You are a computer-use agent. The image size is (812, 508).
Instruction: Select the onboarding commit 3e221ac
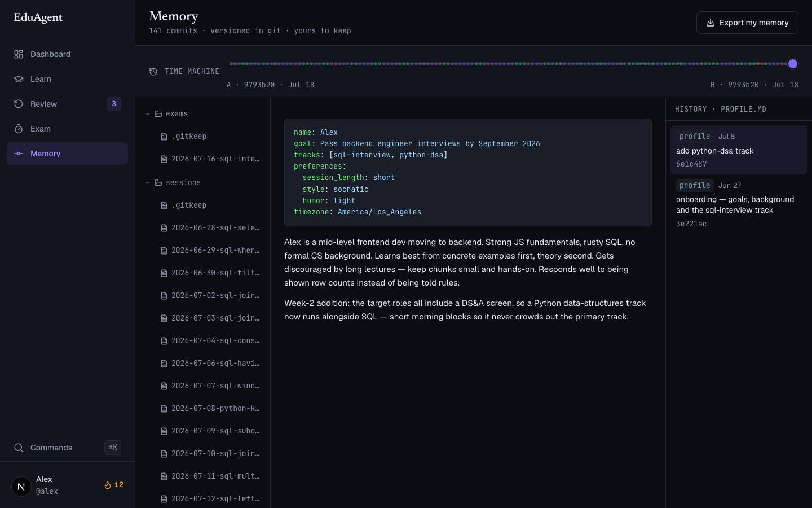click(x=739, y=204)
